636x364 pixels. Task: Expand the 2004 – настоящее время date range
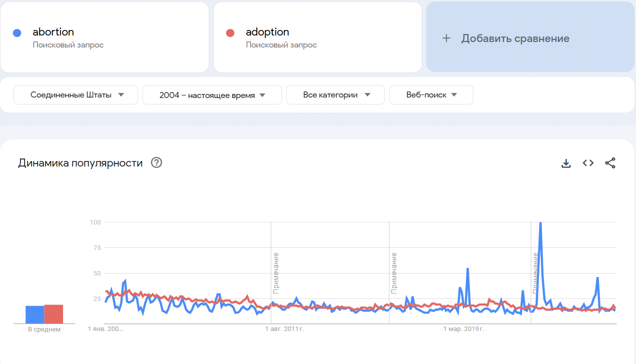coord(212,95)
